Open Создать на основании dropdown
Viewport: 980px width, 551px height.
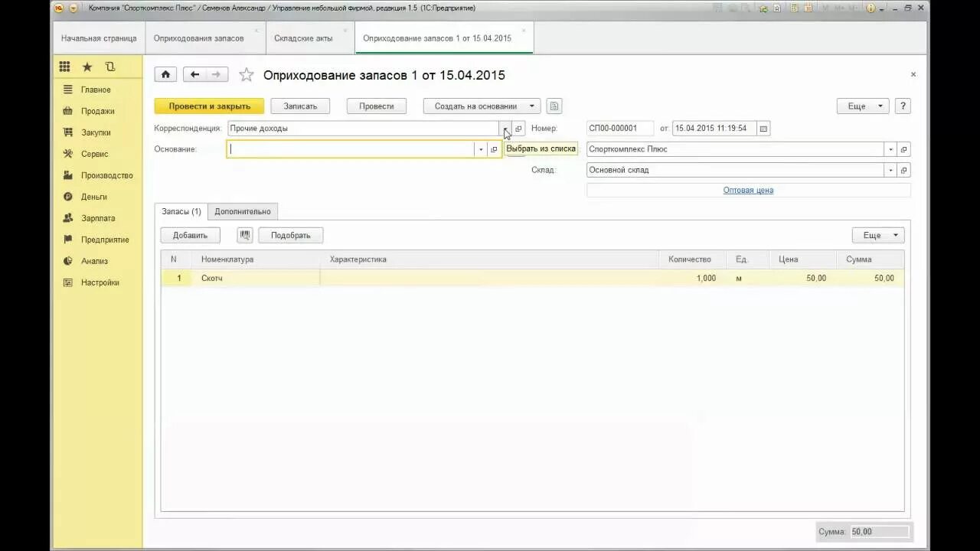[x=482, y=106]
